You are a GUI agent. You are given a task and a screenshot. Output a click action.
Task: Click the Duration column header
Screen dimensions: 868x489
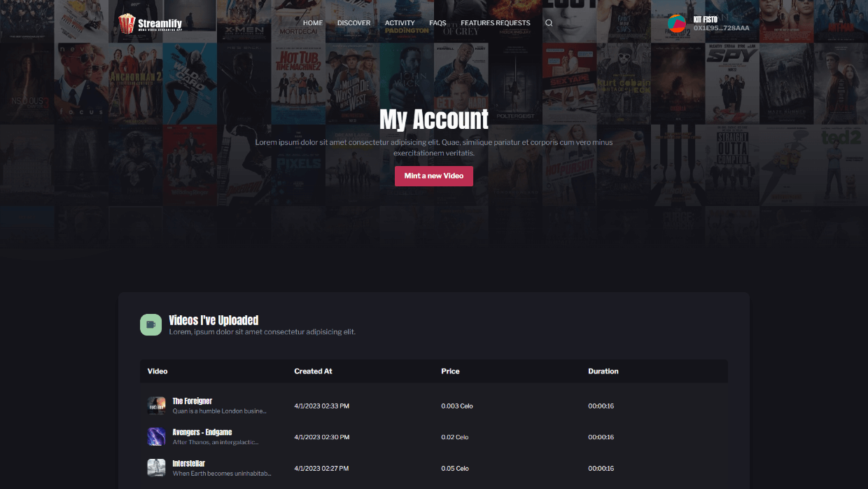(603, 371)
